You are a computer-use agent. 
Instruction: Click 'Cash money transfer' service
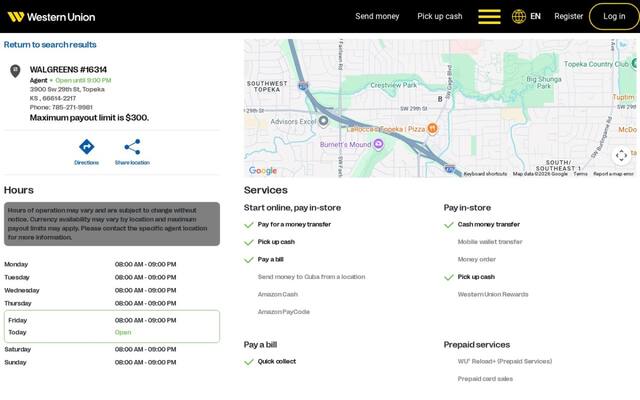coord(489,224)
